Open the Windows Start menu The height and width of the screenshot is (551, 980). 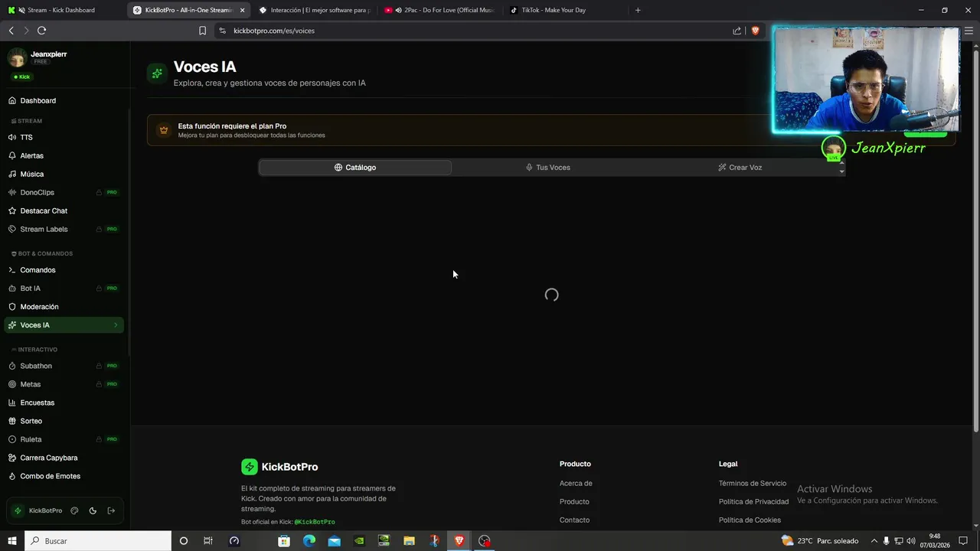[x=12, y=541]
